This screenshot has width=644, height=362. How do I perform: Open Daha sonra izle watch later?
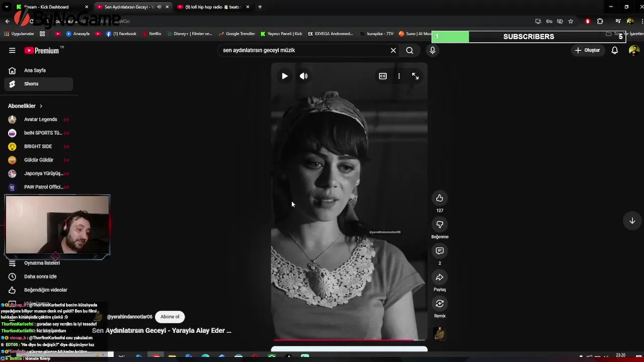(39, 277)
